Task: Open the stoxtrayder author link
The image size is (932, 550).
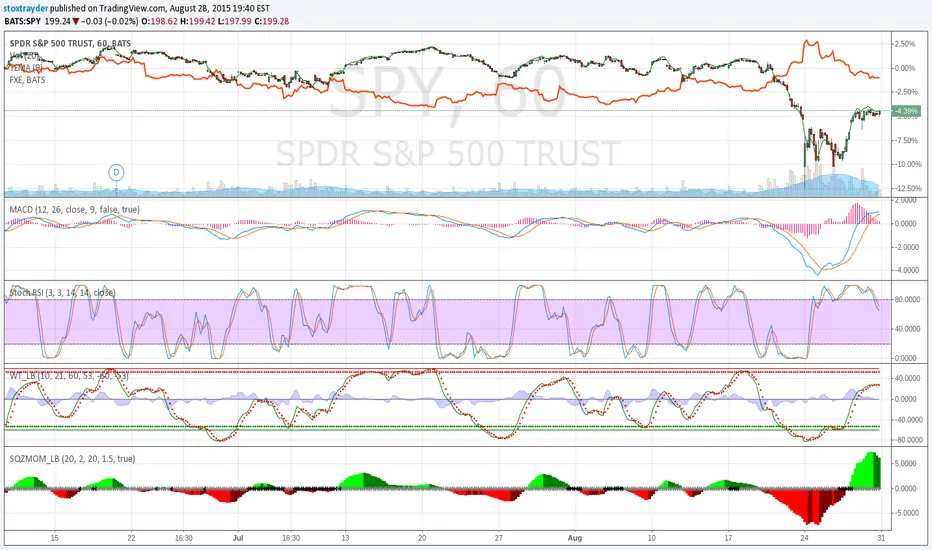Action: pos(26,9)
